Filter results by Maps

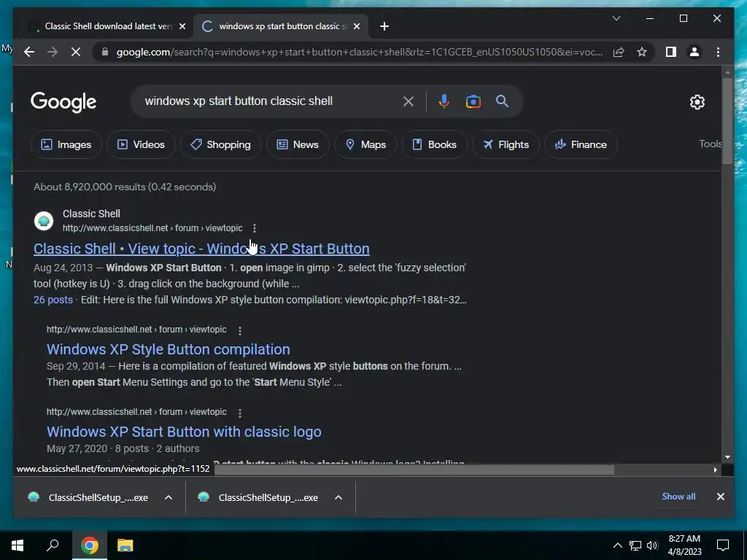[x=365, y=144]
